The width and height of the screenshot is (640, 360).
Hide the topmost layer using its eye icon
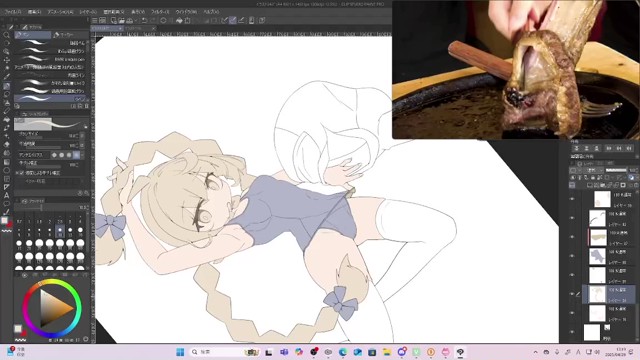[x=572, y=199]
